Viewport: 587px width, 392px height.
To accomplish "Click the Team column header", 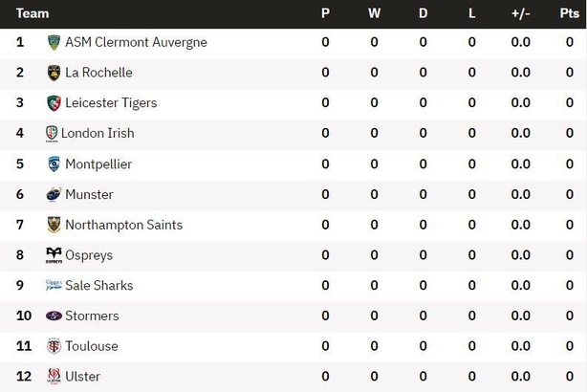I will (x=33, y=13).
